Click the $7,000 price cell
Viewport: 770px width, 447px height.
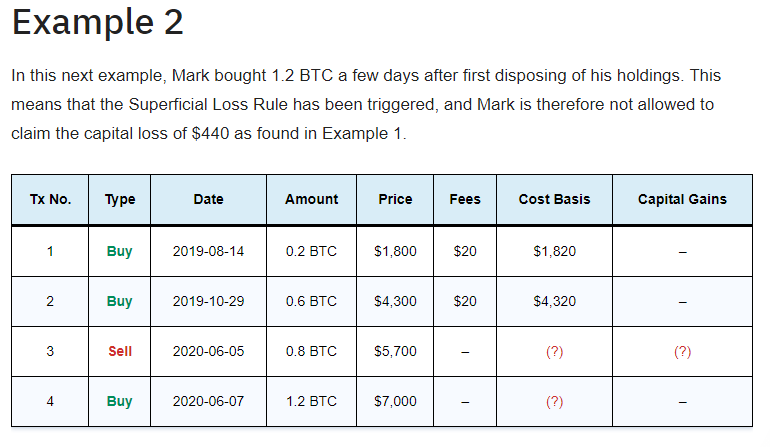(395, 402)
